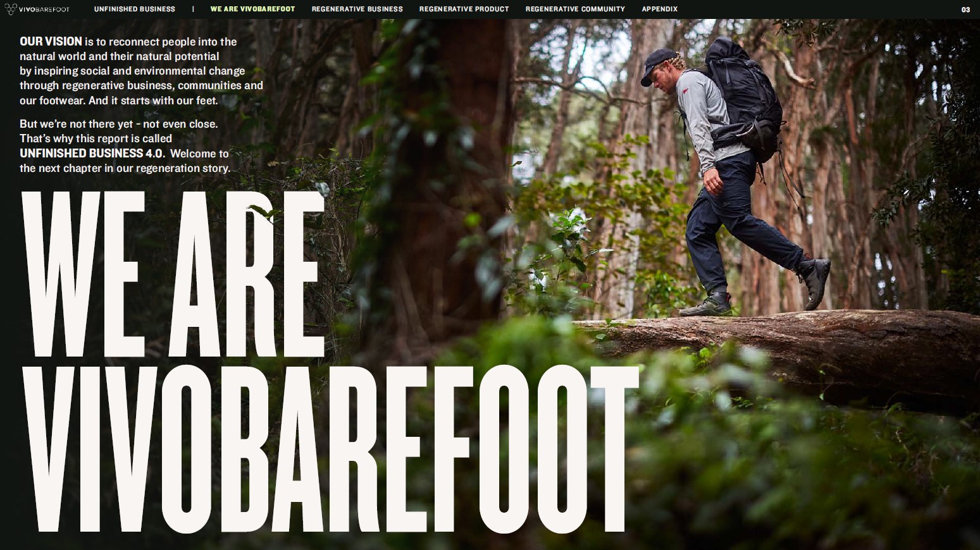Open the Appendix section
Viewport: 980px width, 550px height.
pyautogui.click(x=659, y=9)
